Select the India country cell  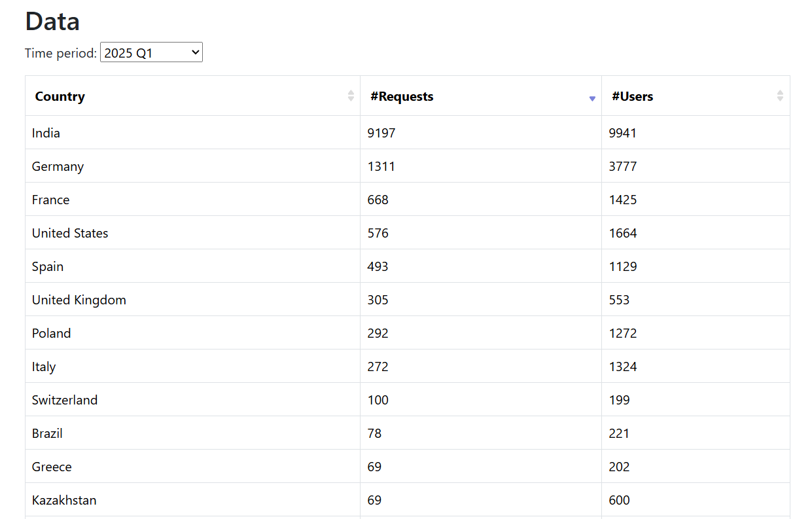[46, 134]
